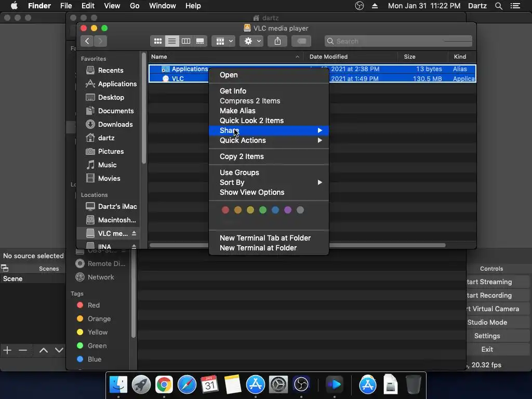This screenshot has height=399, width=532.
Task: Apply the red tag color dot
Action: tap(225, 210)
